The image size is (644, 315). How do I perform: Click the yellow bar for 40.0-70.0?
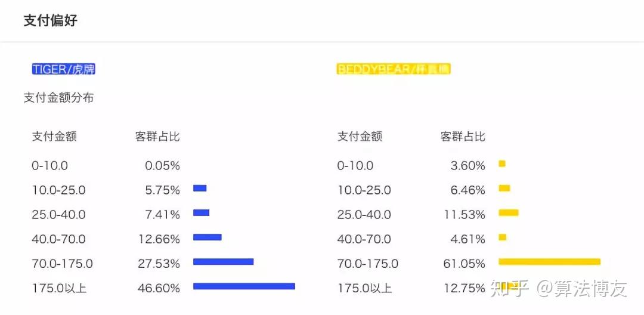[502, 237]
